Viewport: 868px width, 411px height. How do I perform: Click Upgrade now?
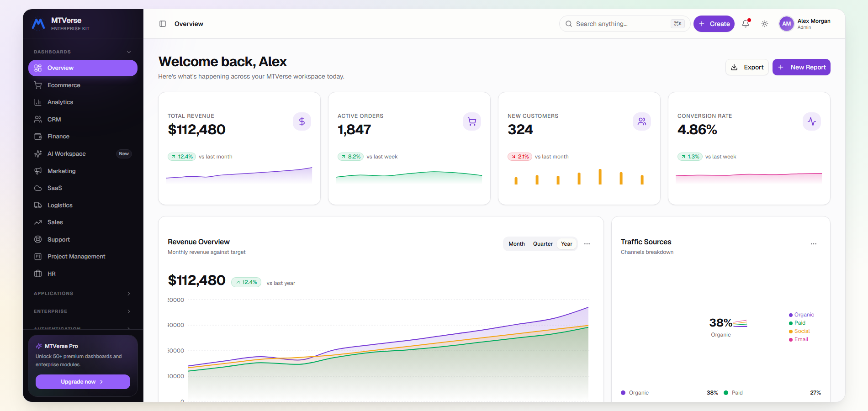tap(83, 382)
